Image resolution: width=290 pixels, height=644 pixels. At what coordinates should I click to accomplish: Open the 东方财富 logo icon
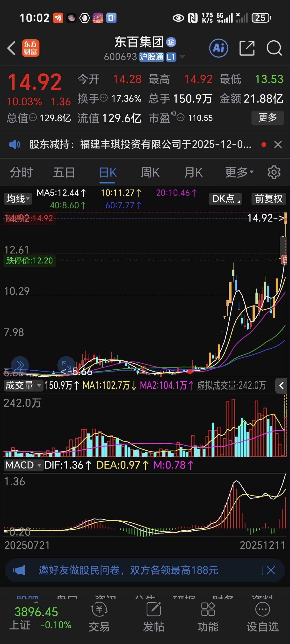tap(30, 48)
